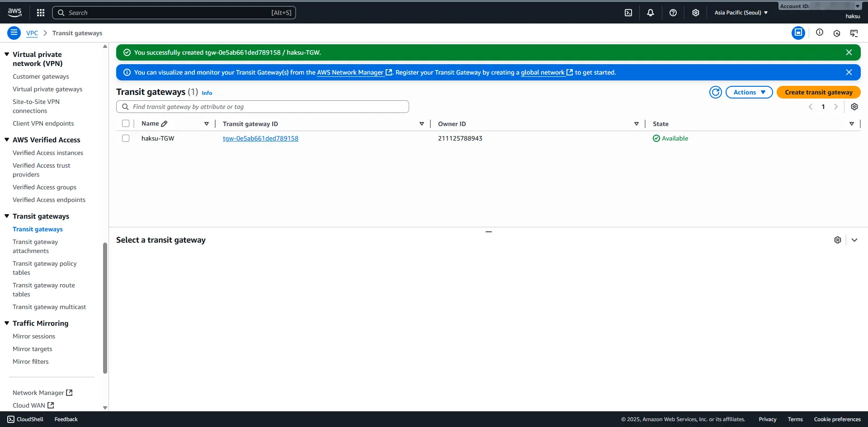Open the monitor icon at far right header
This screenshot has width=868, height=427.
[854, 33]
